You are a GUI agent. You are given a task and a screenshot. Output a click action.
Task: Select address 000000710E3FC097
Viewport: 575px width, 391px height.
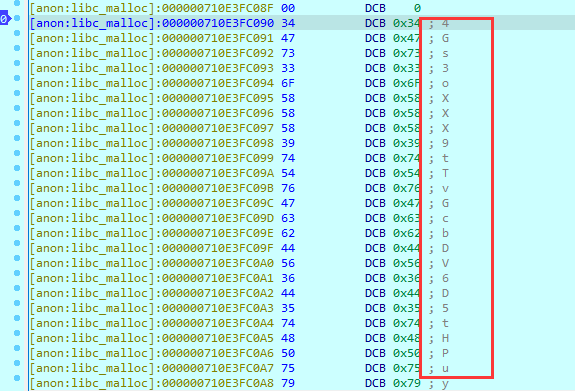pos(218,128)
